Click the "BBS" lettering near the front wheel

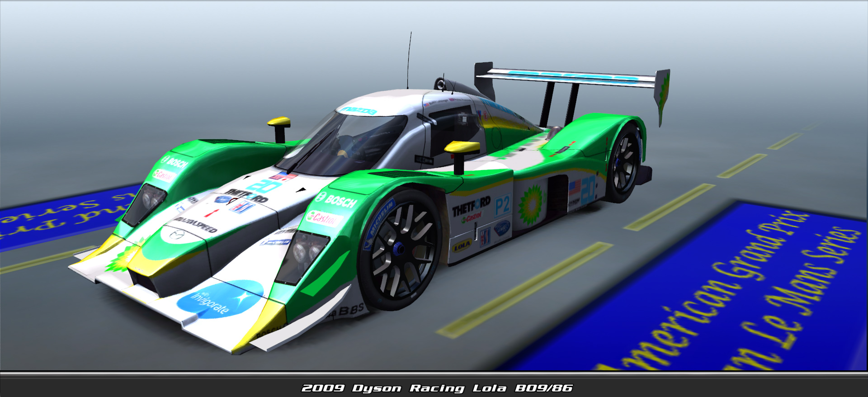tap(350, 311)
